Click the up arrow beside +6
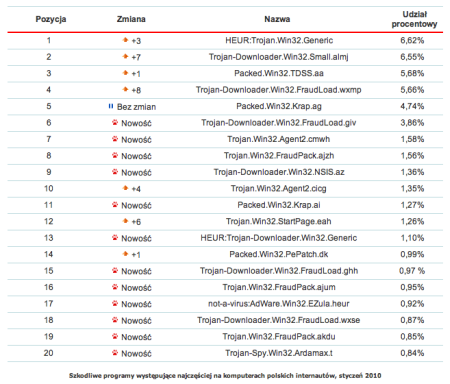The height and width of the screenshot is (384, 450). 125,221
